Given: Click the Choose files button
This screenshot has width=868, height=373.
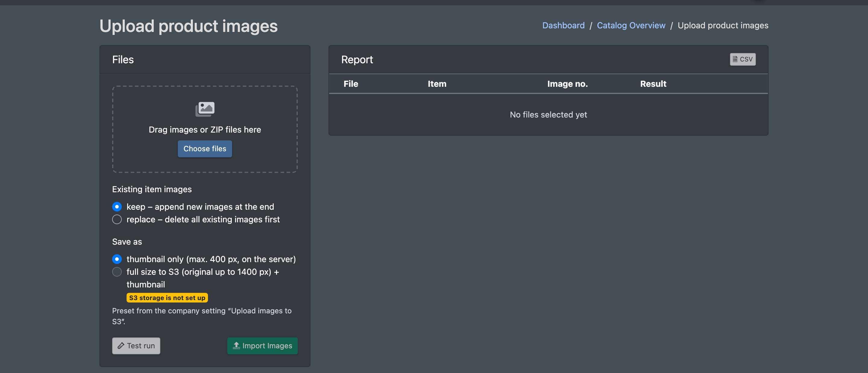Looking at the screenshot, I should point(205,149).
